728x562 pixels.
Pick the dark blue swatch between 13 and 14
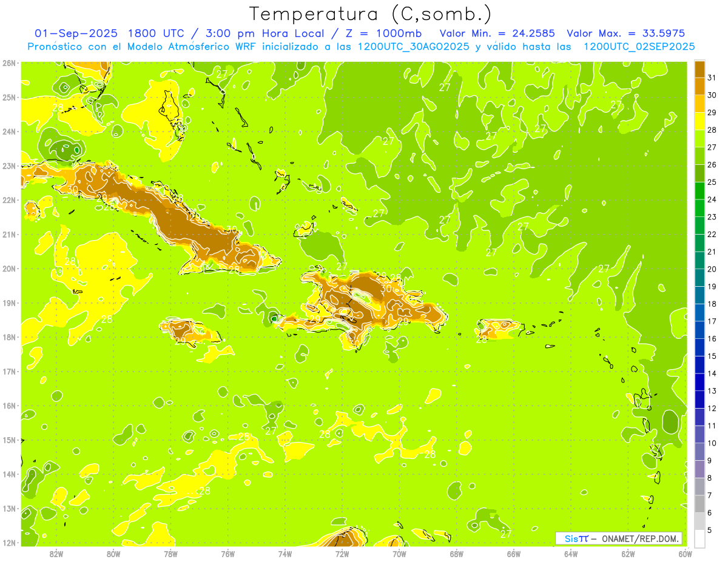(699, 382)
